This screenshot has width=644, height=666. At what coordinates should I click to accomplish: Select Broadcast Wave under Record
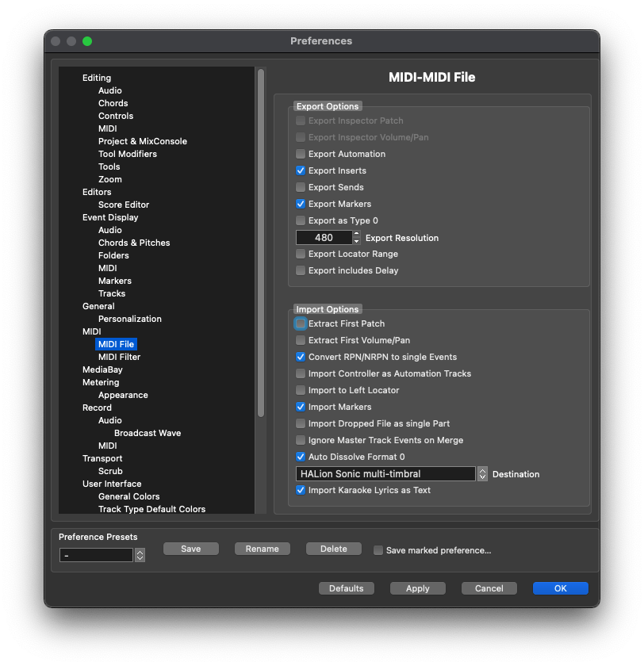[148, 433]
